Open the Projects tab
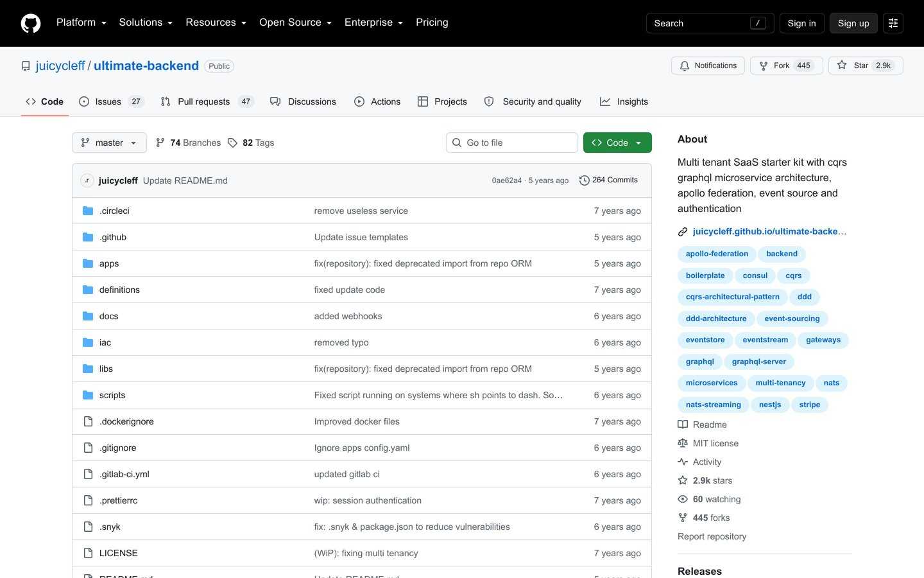 coord(442,101)
